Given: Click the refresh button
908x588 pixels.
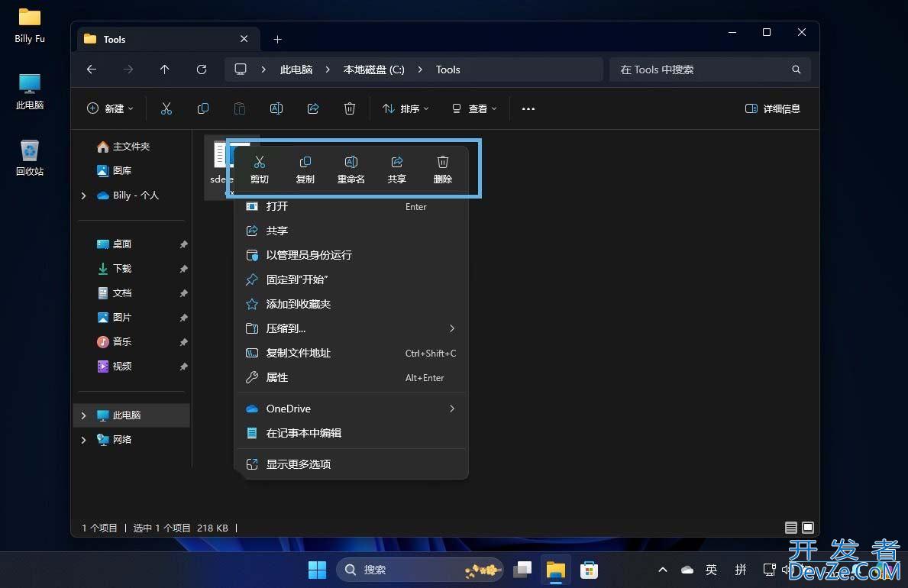Looking at the screenshot, I should 202,69.
